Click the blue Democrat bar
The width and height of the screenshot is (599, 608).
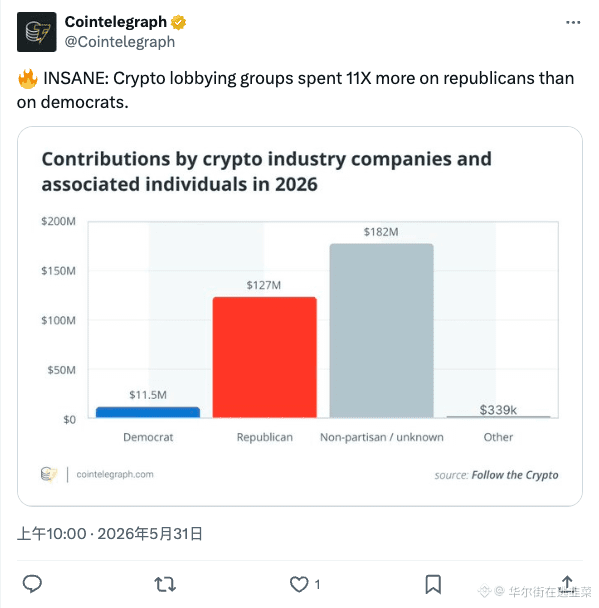point(148,412)
